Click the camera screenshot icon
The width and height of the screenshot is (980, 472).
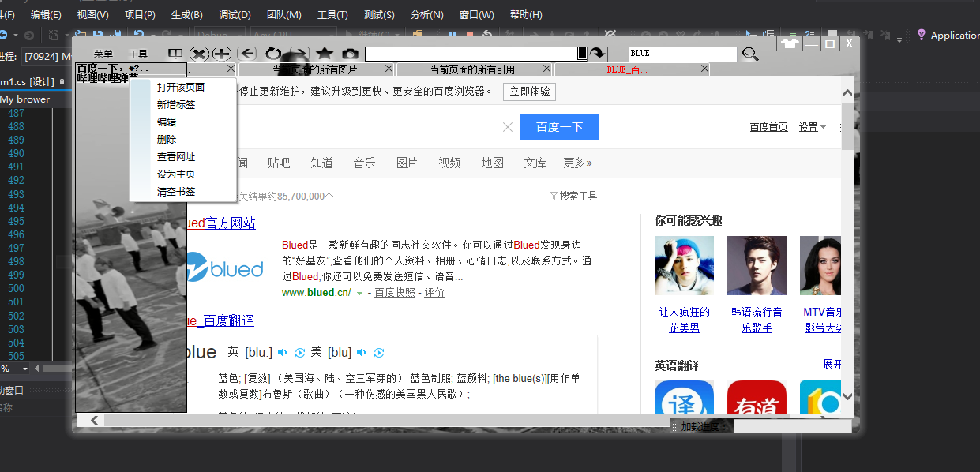click(x=350, y=54)
